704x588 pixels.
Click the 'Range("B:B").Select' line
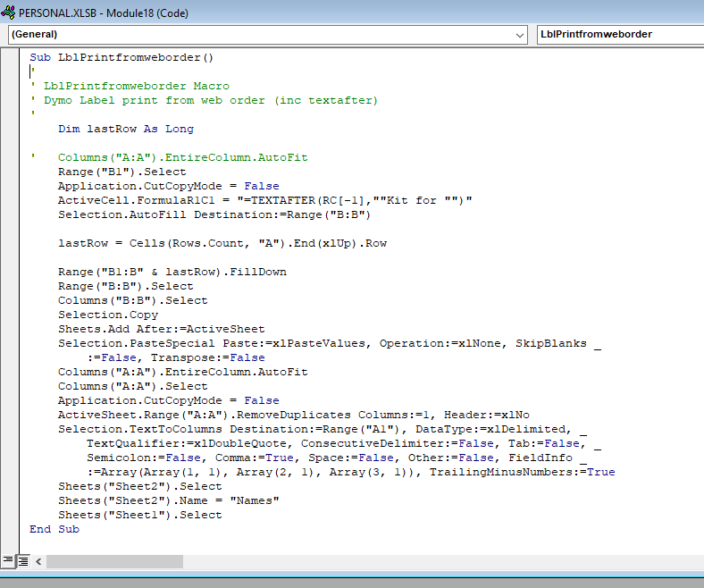click(125, 287)
